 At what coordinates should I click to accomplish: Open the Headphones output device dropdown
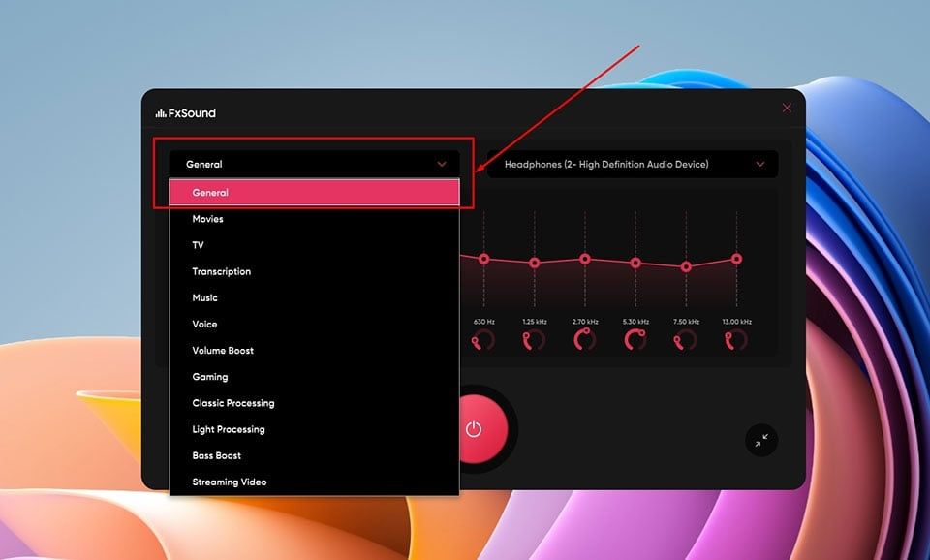tap(630, 165)
